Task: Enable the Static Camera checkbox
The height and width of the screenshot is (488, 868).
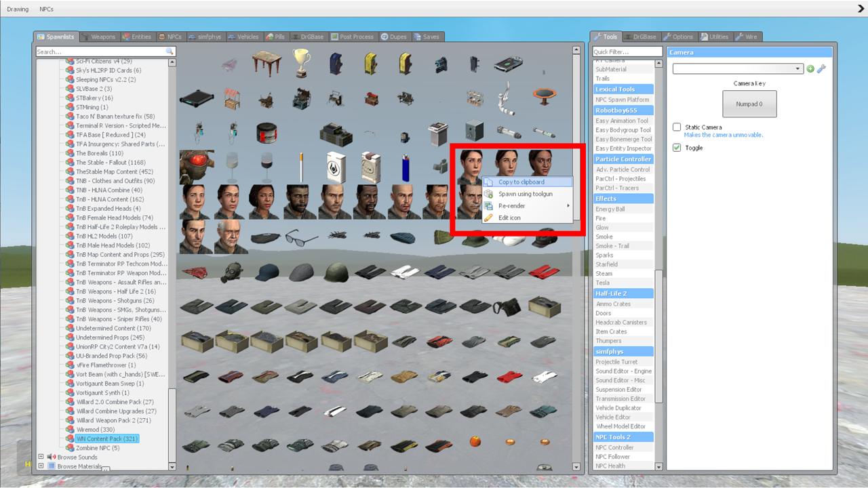Action: point(677,127)
